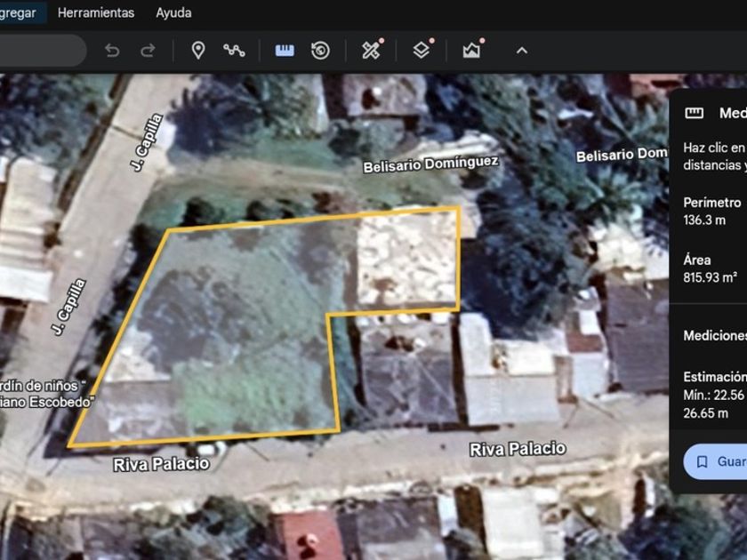
Task: Click the Belisario Domínguez label above the plot
Action: point(431,164)
